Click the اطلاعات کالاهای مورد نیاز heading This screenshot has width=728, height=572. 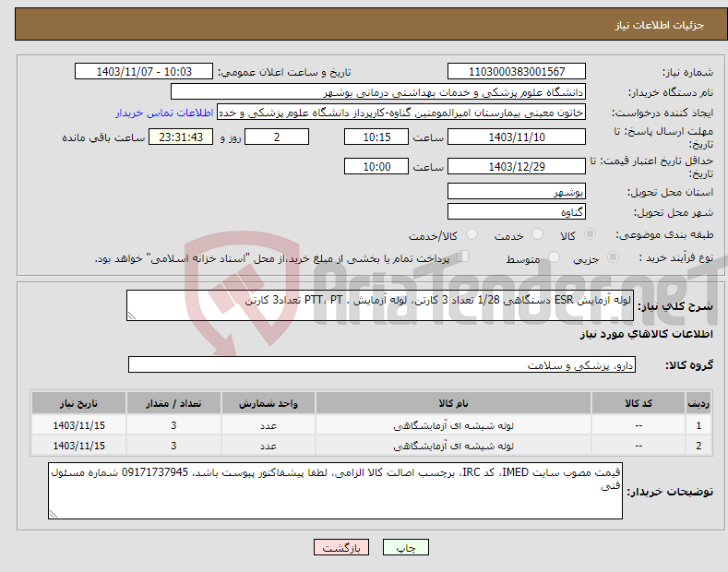(x=646, y=334)
